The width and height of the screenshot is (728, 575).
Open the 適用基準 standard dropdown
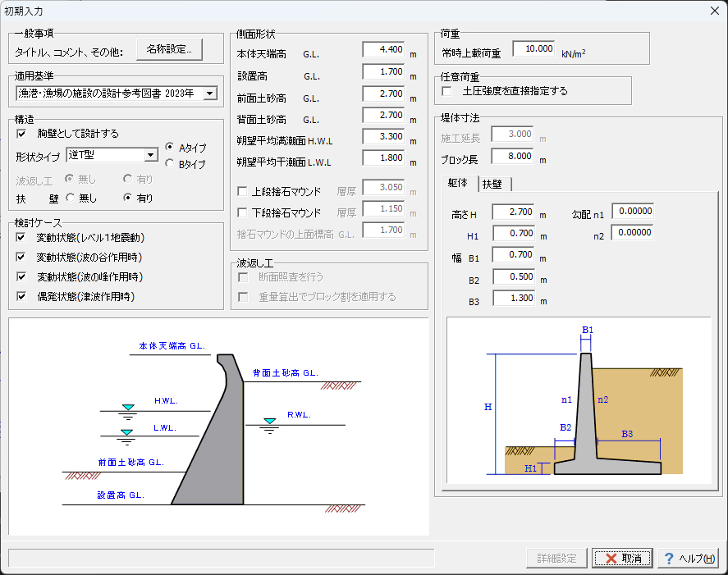click(209, 94)
